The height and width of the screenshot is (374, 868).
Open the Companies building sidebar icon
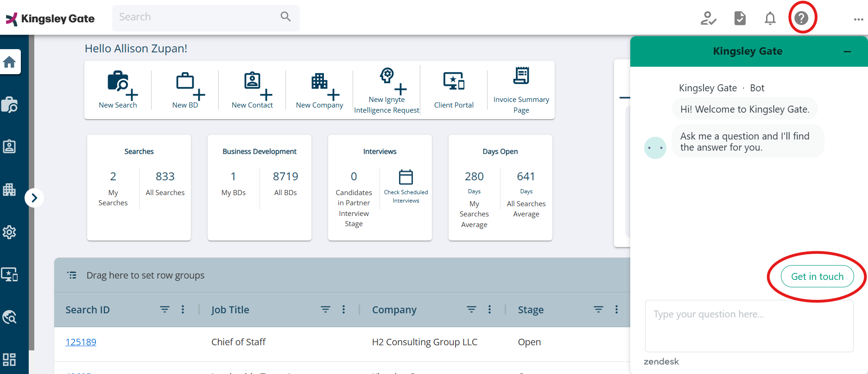point(9,189)
